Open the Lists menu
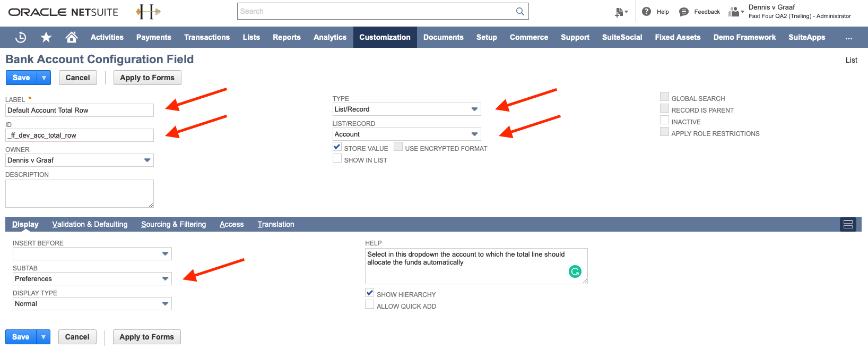 pos(251,37)
